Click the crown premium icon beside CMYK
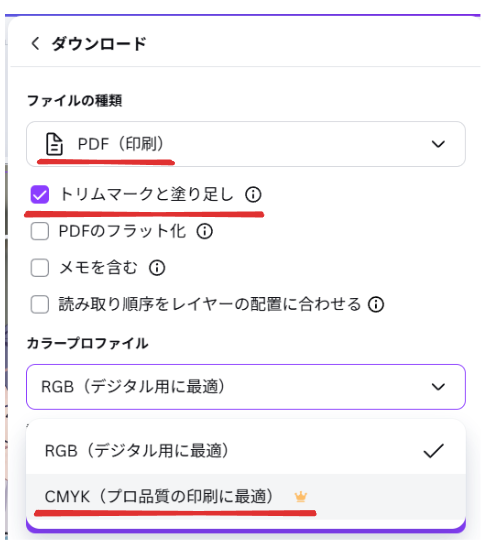This screenshot has width=504, height=547. coord(300,496)
